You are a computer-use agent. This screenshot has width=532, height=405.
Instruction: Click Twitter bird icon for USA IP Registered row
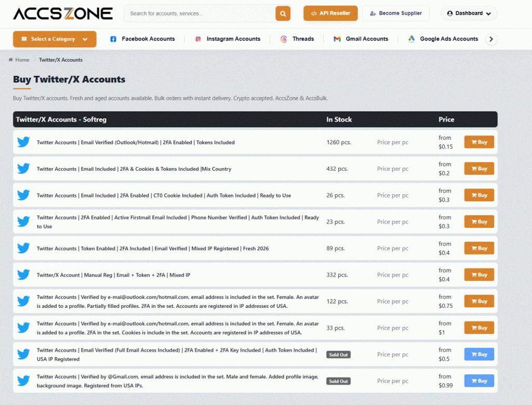(x=23, y=354)
